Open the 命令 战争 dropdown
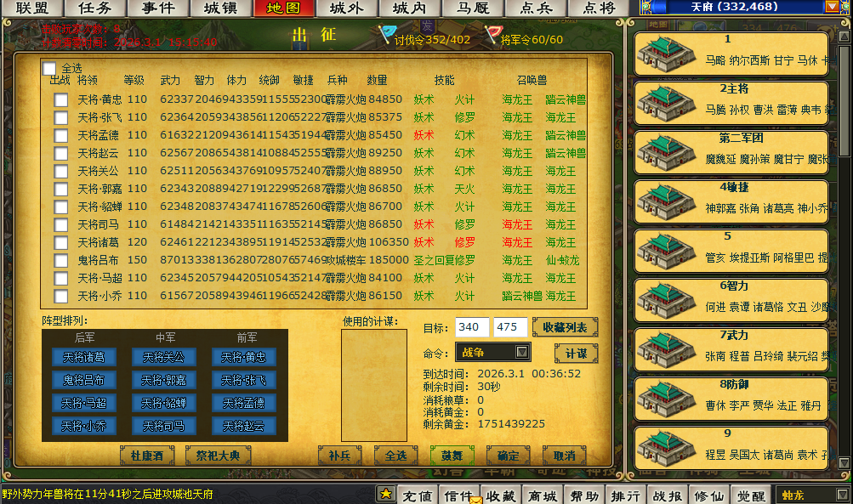Viewport: 853px width, 504px height. click(522, 352)
